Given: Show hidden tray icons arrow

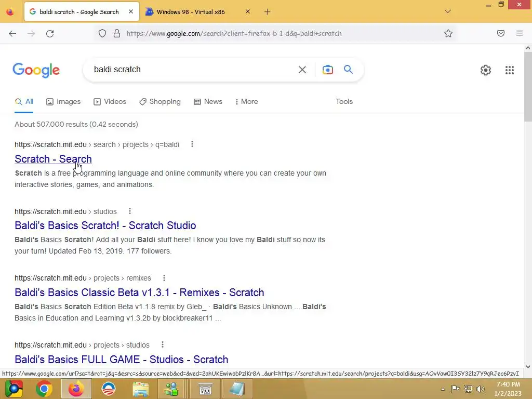Looking at the screenshot, I should coord(443,389).
